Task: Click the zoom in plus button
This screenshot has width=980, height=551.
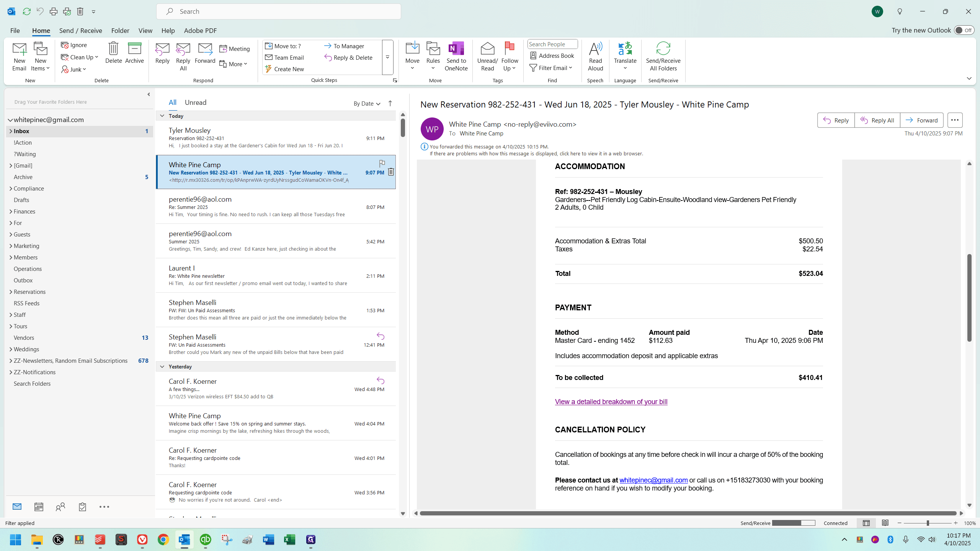Action: 955,523
